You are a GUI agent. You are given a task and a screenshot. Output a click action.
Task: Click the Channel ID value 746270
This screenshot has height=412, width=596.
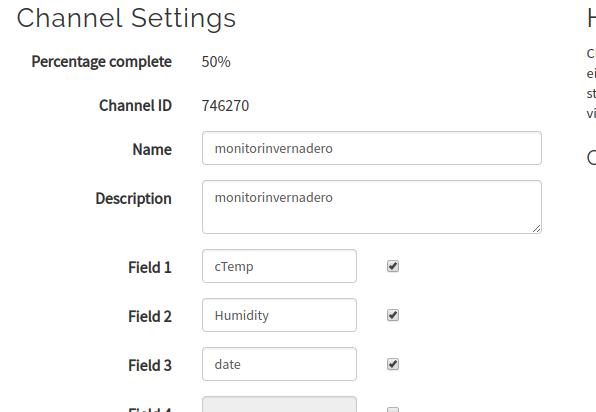click(225, 106)
